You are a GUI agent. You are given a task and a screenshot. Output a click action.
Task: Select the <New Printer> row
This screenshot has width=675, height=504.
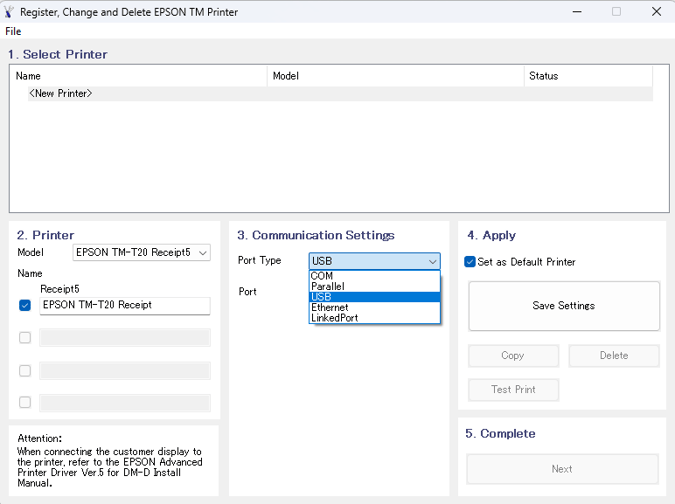point(340,93)
